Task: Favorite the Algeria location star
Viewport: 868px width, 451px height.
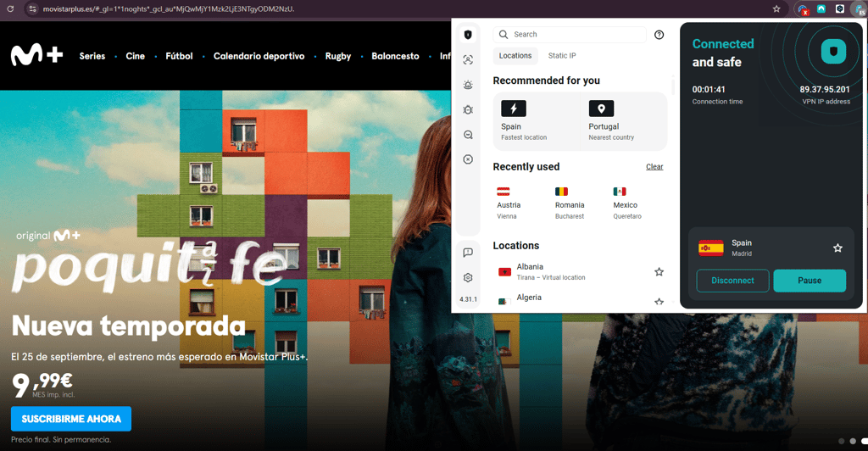Action: (659, 302)
